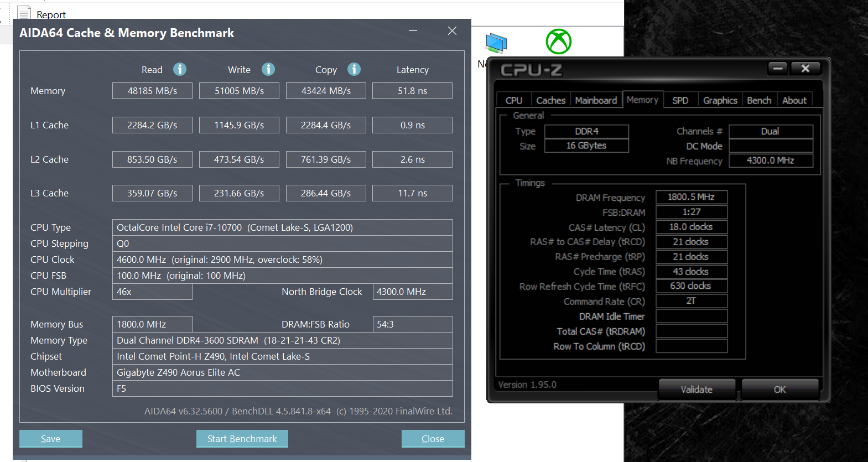Open the network computer desktop icon
This screenshot has height=462, width=868.
point(496,43)
